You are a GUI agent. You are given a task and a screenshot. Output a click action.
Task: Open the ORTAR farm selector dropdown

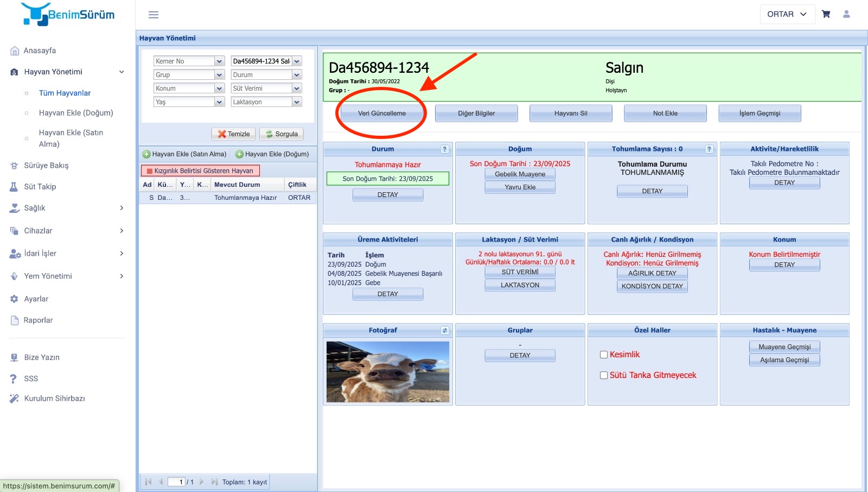tap(787, 15)
